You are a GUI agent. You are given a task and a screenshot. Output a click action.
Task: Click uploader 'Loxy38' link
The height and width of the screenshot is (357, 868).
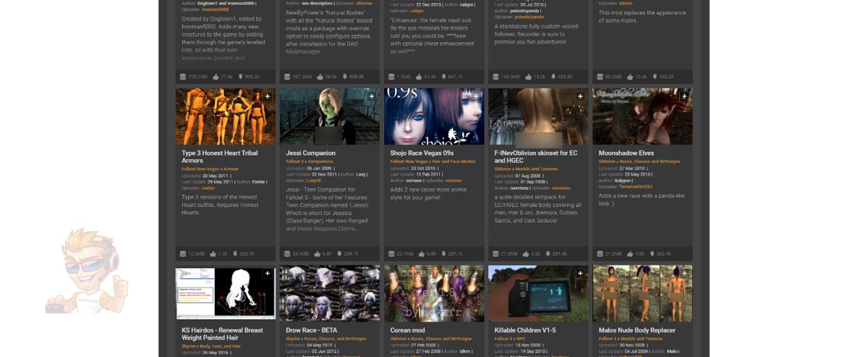pos(312,180)
